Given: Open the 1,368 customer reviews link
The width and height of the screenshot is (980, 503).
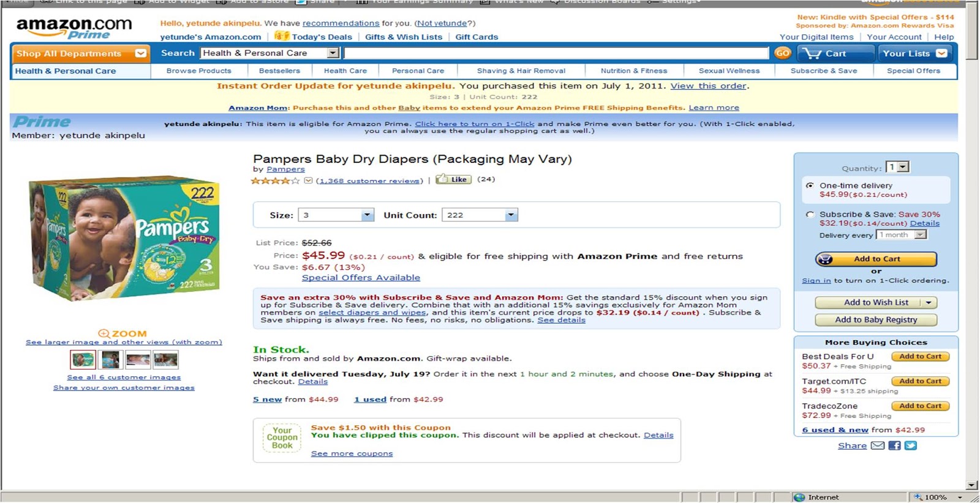Looking at the screenshot, I should (369, 181).
